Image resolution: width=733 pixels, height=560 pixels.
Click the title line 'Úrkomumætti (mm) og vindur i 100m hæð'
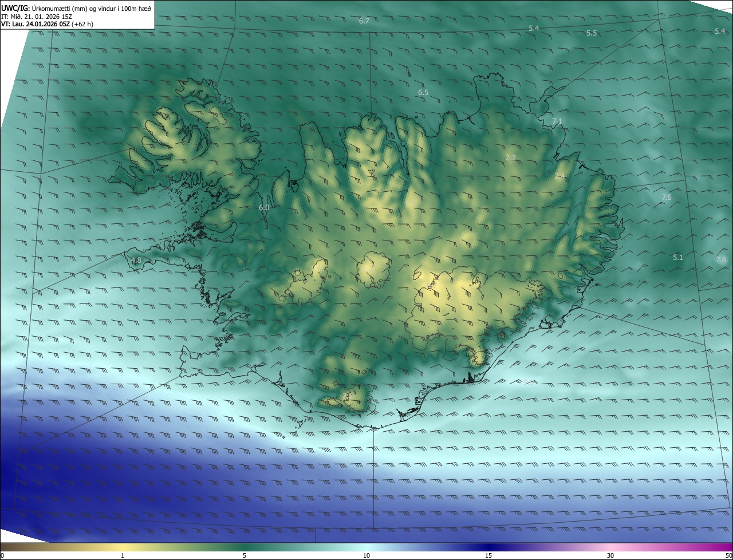tap(91, 8)
